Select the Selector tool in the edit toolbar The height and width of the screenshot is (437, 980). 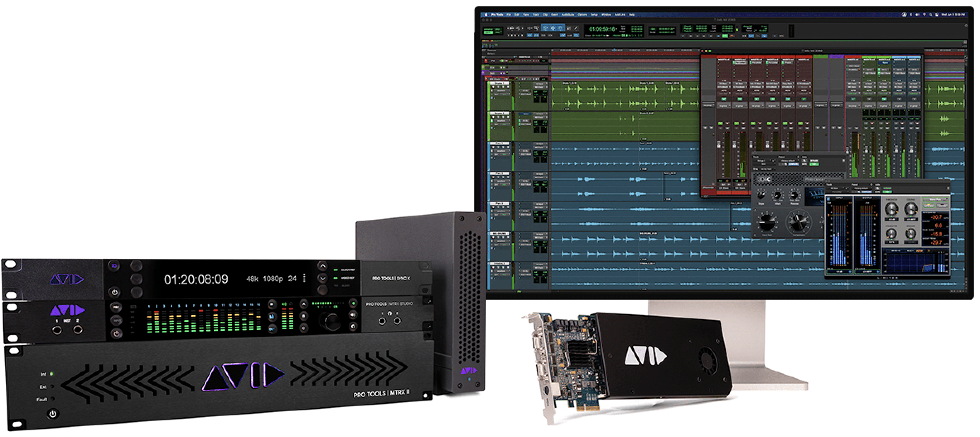click(553, 28)
